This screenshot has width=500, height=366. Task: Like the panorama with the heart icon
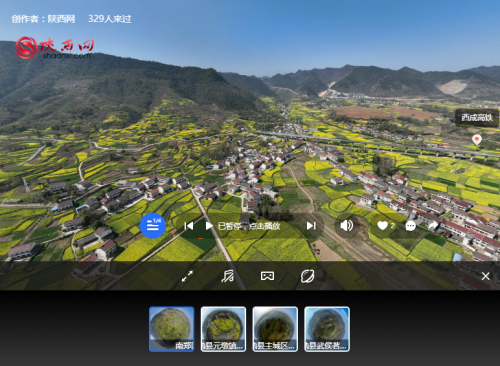coord(382,226)
